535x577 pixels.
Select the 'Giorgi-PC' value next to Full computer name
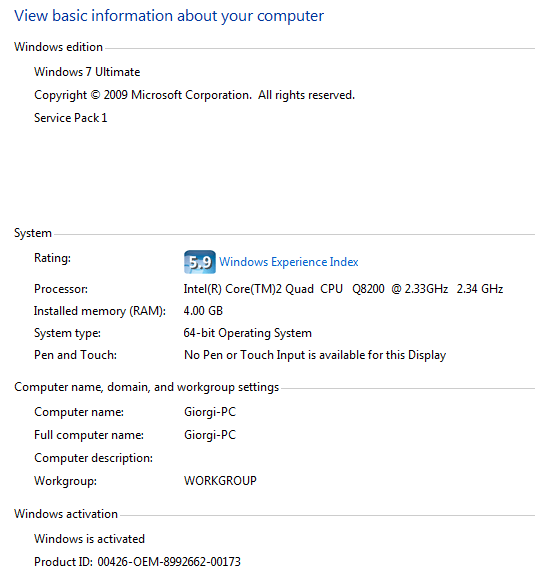tap(210, 435)
